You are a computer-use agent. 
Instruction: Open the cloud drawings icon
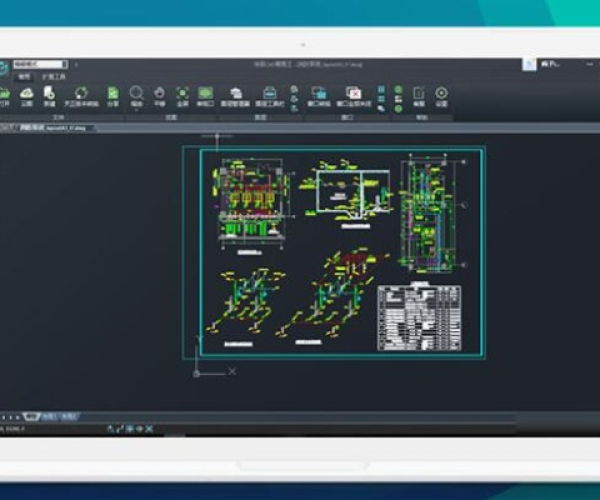(27, 93)
